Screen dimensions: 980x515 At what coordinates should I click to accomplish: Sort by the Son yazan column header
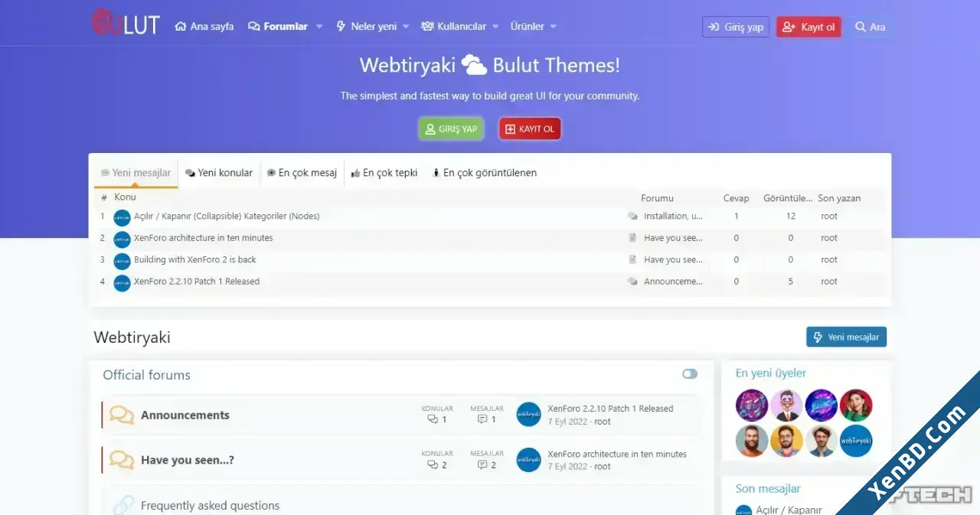point(839,198)
